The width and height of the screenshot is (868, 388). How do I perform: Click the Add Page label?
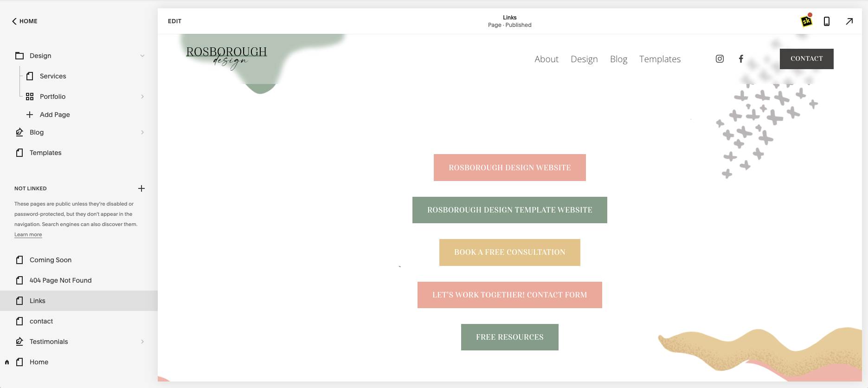point(55,115)
